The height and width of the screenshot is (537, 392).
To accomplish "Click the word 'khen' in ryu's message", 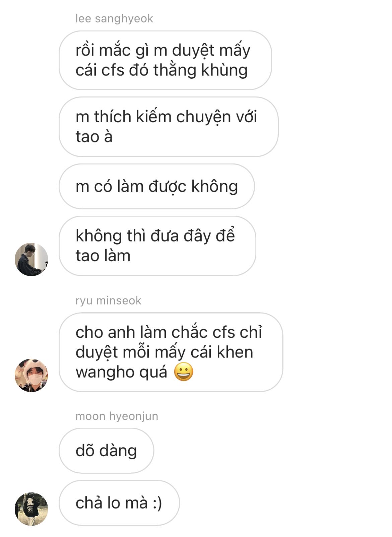I will (x=235, y=352).
